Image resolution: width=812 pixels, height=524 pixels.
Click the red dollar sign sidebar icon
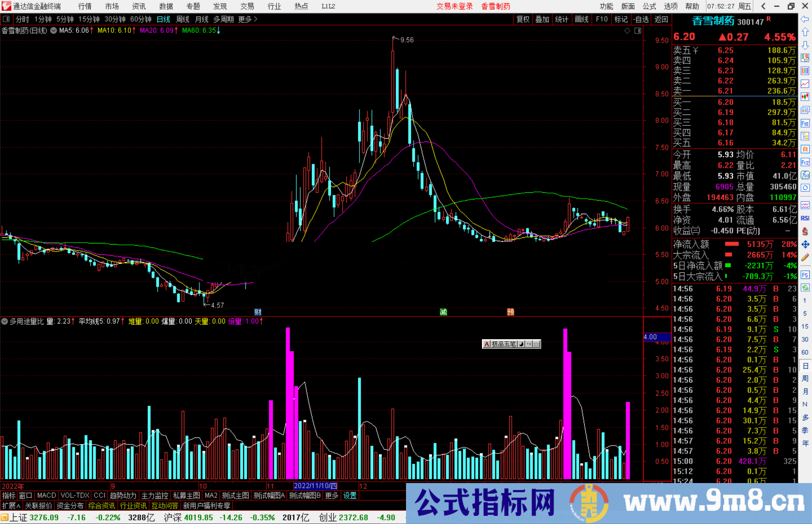click(x=805, y=231)
